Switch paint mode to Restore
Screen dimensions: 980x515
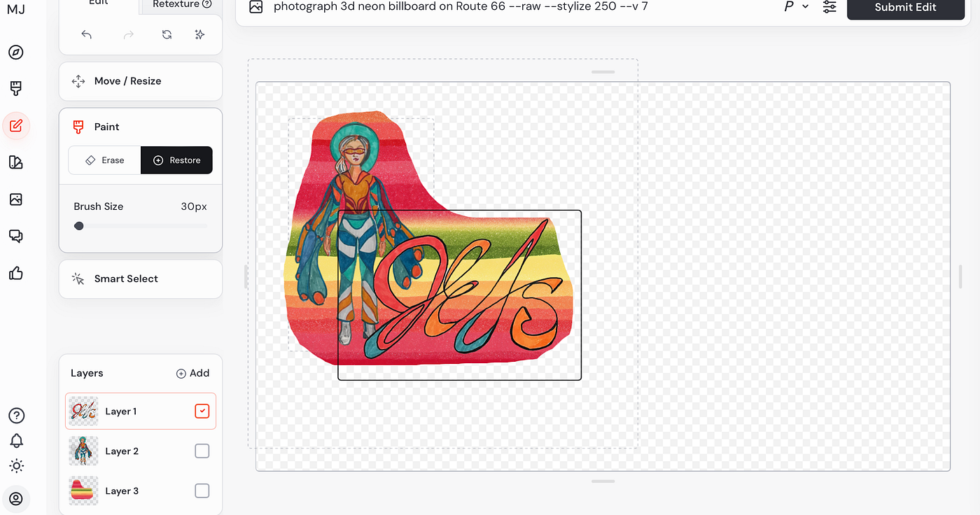pos(176,160)
